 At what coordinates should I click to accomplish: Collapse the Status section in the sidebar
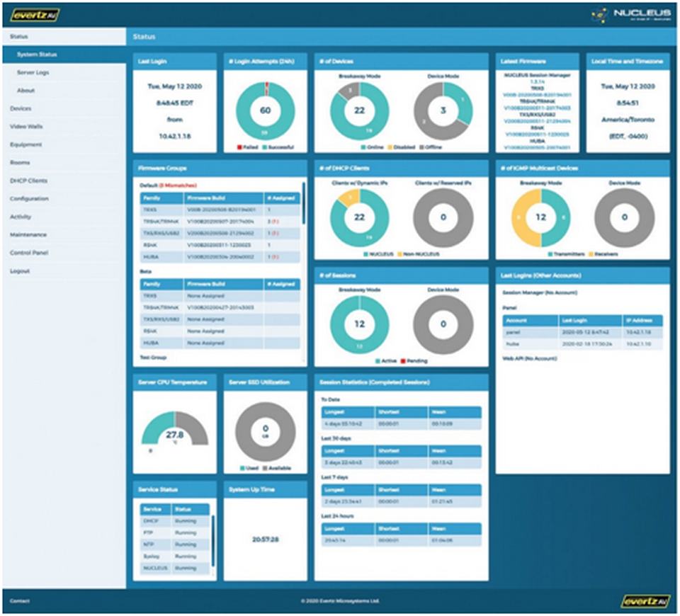[x=19, y=36]
